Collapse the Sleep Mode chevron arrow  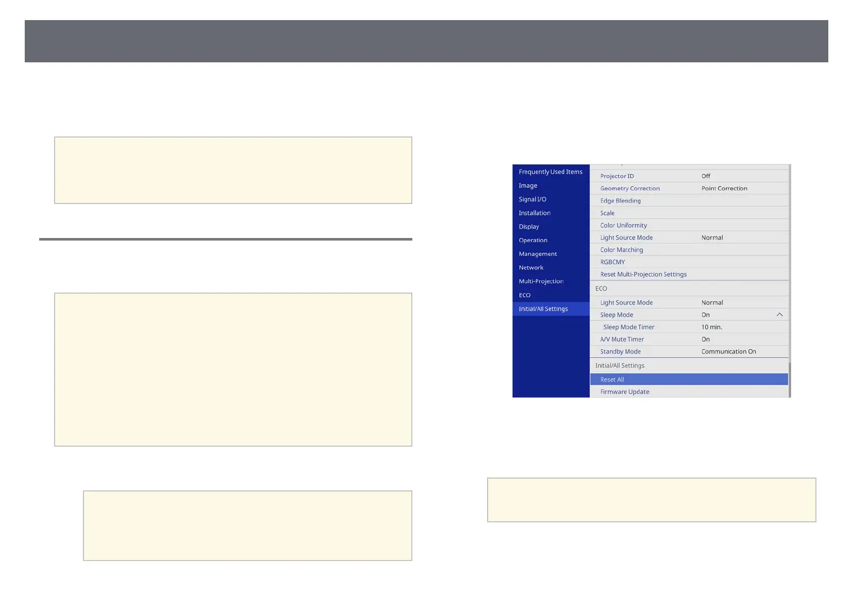coord(779,315)
